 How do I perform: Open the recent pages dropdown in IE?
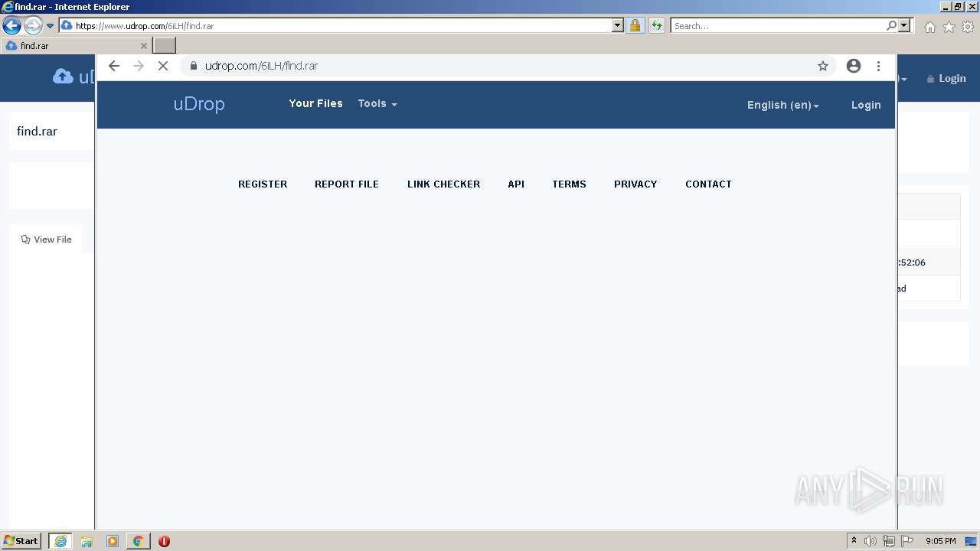coord(51,26)
